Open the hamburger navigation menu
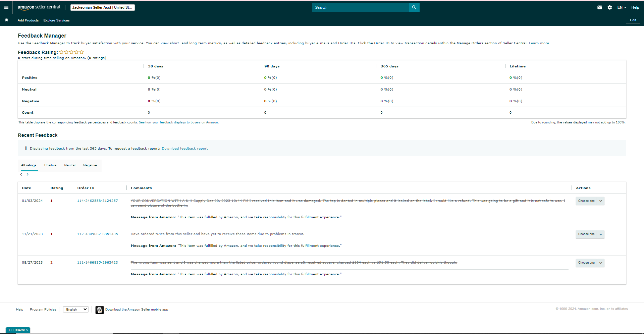Image resolution: width=644 pixels, height=334 pixels. pos(6,7)
